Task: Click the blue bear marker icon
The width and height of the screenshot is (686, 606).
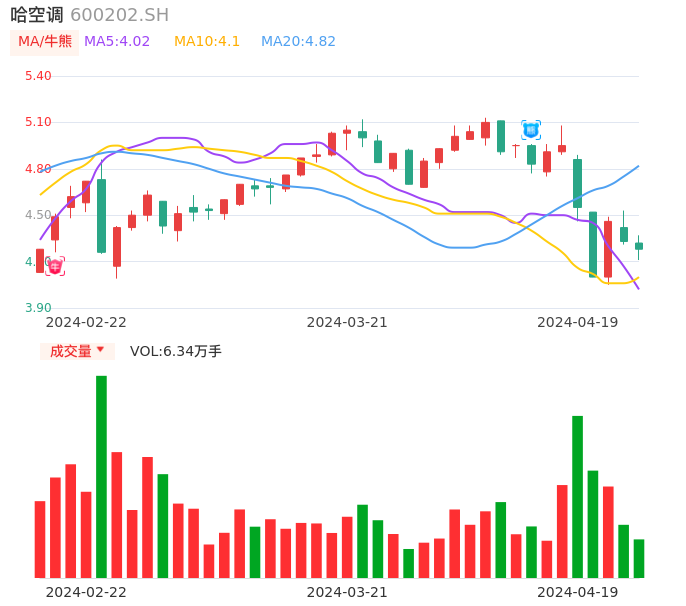Action: (x=531, y=129)
